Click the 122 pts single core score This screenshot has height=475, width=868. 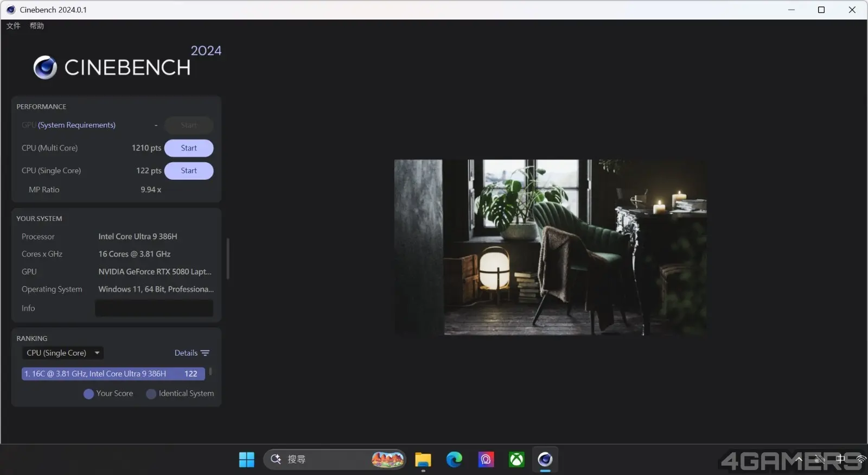pyautogui.click(x=149, y=170)
